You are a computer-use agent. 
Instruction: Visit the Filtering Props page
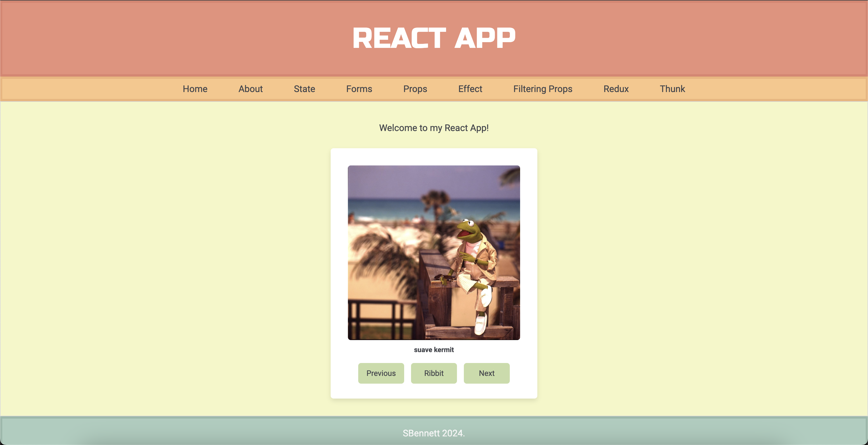coord(542,89)
